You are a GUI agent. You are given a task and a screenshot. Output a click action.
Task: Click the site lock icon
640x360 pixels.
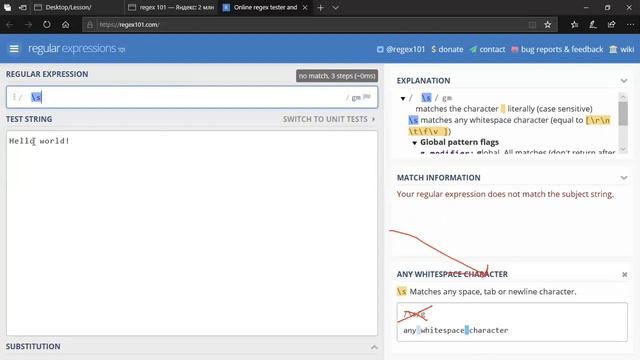tap(90, 24)
